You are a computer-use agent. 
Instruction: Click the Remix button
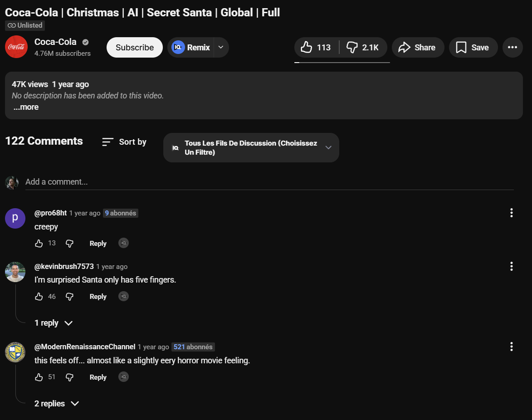(x=190, y=48)
